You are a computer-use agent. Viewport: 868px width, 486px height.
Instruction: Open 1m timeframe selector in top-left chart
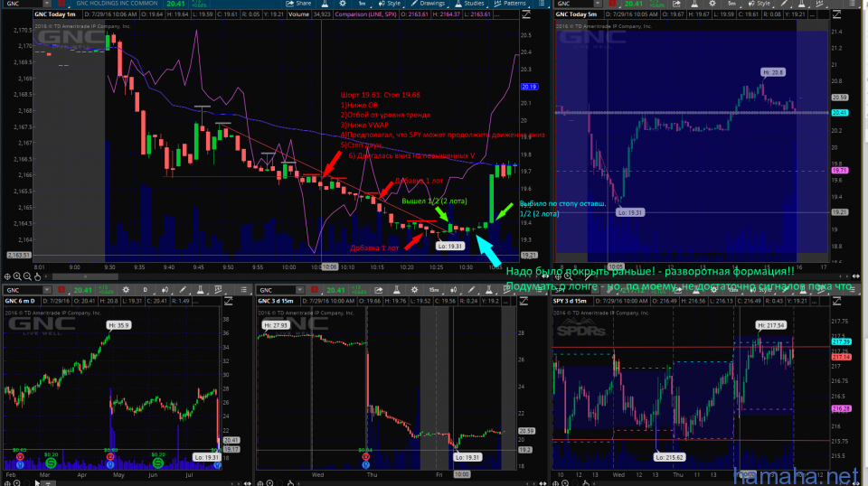click(362, 4)
